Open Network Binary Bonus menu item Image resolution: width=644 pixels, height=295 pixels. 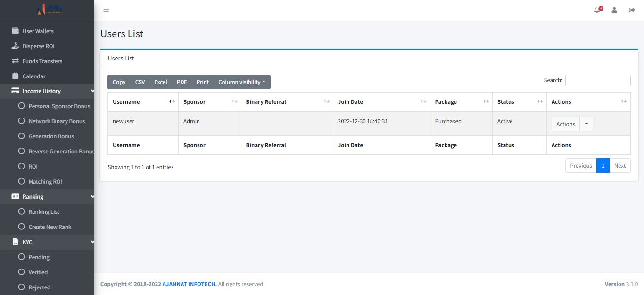pyautogui.click(x=57, y=121)
